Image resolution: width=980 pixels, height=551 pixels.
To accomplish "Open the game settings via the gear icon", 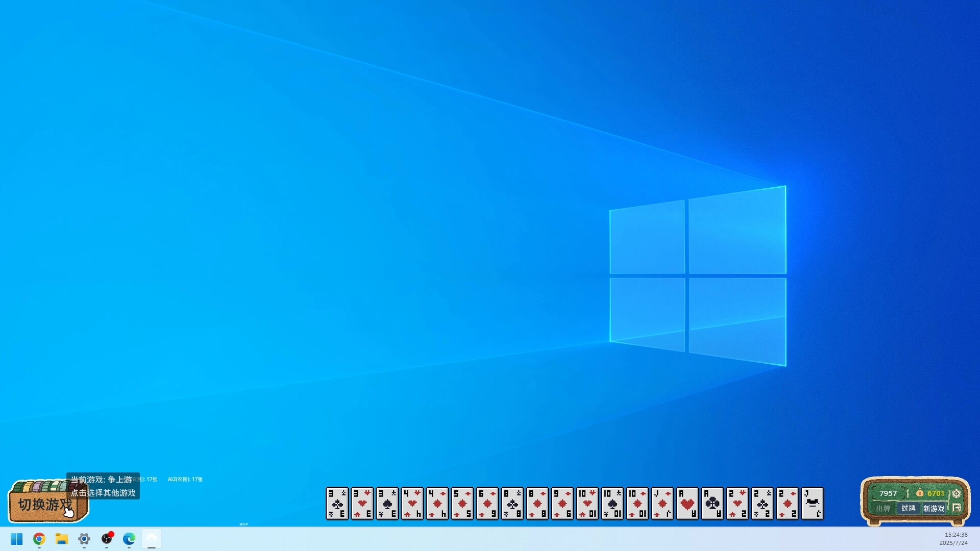I will coord(957,493).
